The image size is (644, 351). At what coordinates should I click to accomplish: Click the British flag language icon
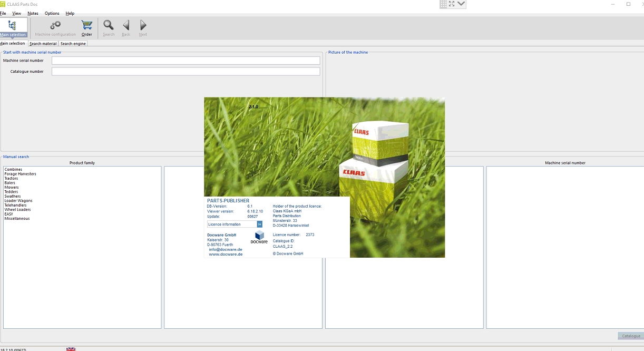71,348
